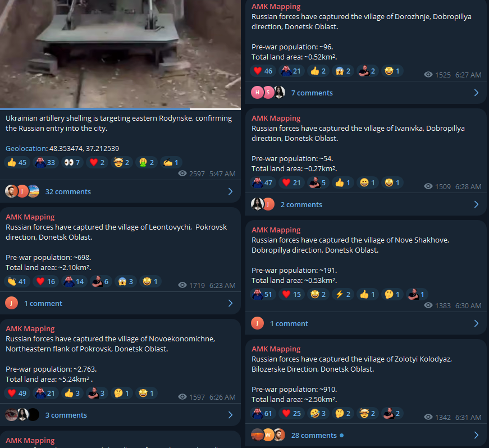Open the Geolocation link

click(26, 148)
